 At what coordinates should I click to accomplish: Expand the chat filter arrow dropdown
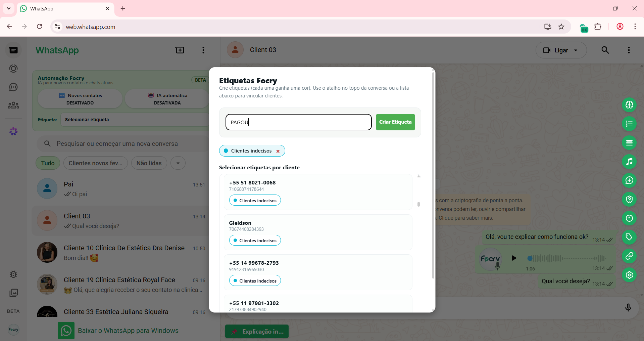178,163
